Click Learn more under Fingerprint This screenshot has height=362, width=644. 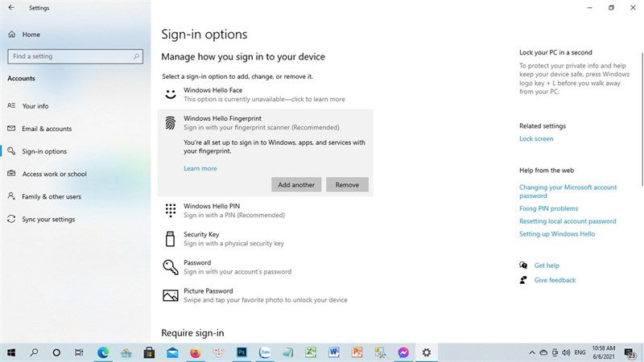[x=200, y=168]
